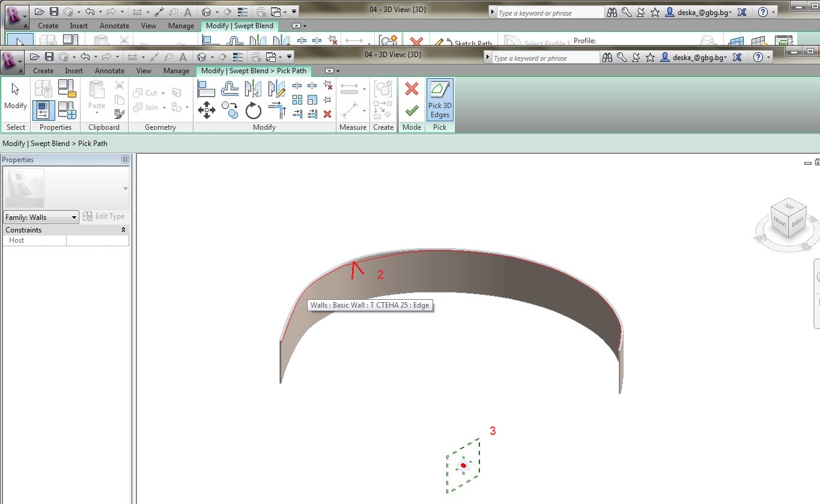Viewport: 820px width, 504px height.
Task: Save the project from the front window toolbar
Action: pyautogui.click(x=49, y=57)
